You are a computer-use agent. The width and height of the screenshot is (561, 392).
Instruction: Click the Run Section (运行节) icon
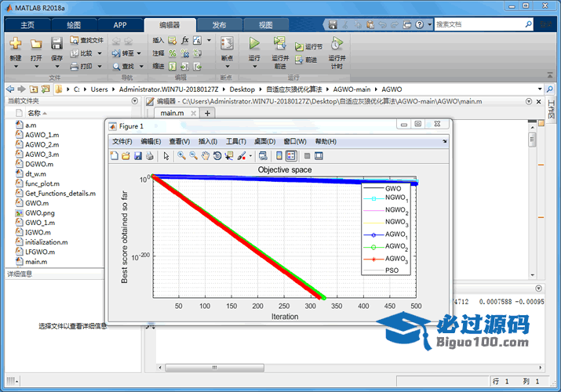(x=299, y=47)
